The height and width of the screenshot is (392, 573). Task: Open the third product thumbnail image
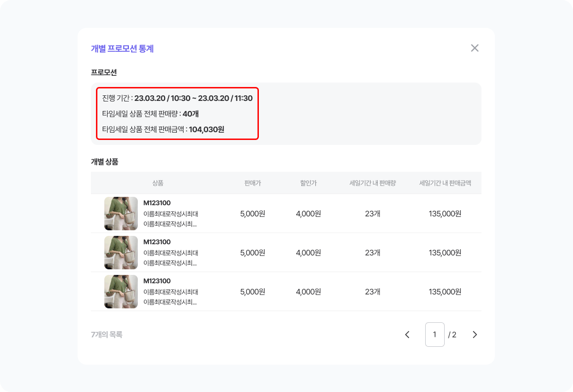tap(121, 291)
